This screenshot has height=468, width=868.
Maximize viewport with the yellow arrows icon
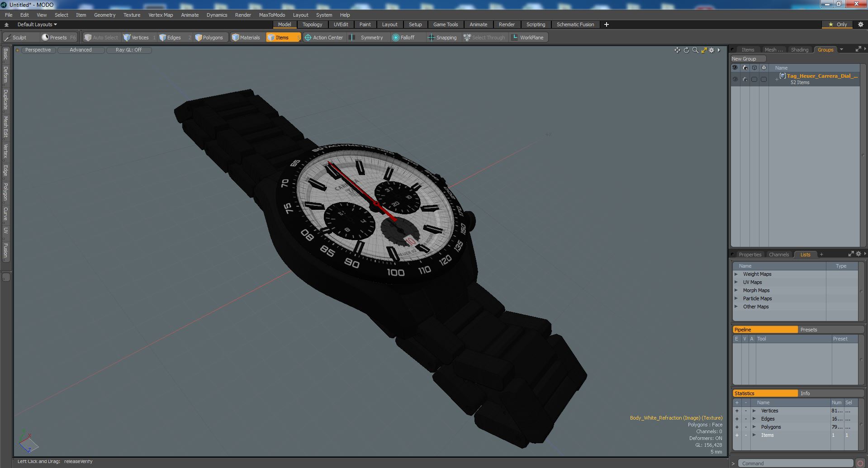coord(704,50)
